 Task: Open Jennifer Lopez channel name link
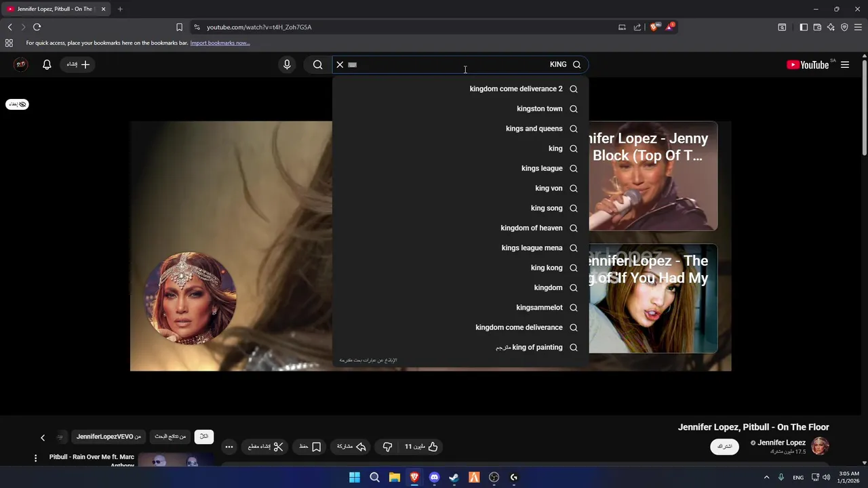pyautogui.click(x=781, y=443)
